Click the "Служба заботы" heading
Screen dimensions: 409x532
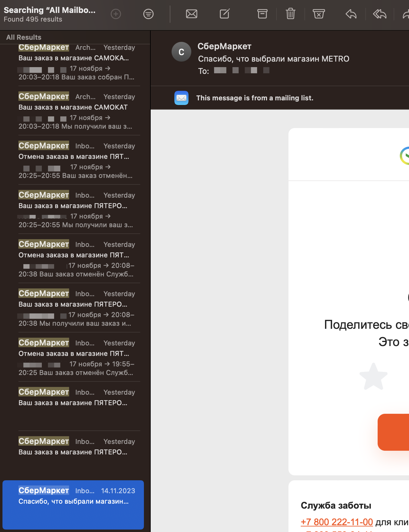point(336,505)
